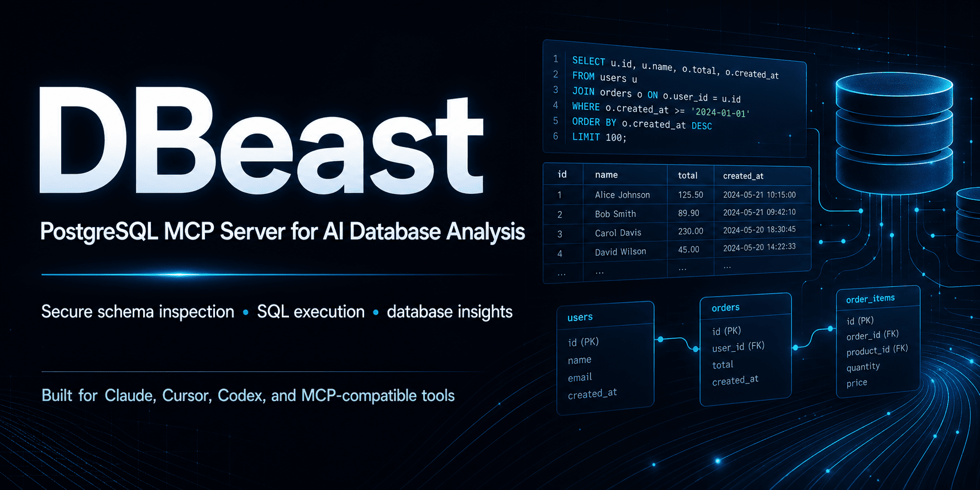
Task: Click the 'Built for Claude, Cursor, Codex' tagline
Action: click(248, 396)
